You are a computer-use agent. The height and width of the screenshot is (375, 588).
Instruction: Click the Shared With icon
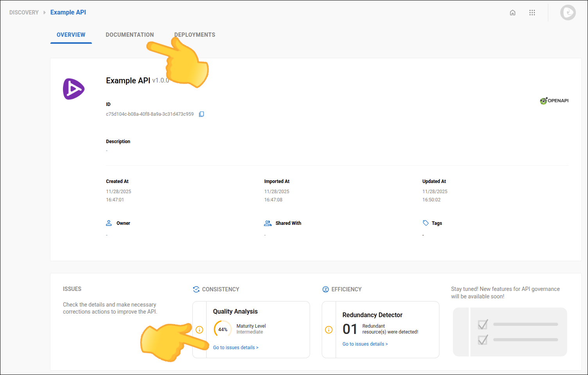coord(267,223)
